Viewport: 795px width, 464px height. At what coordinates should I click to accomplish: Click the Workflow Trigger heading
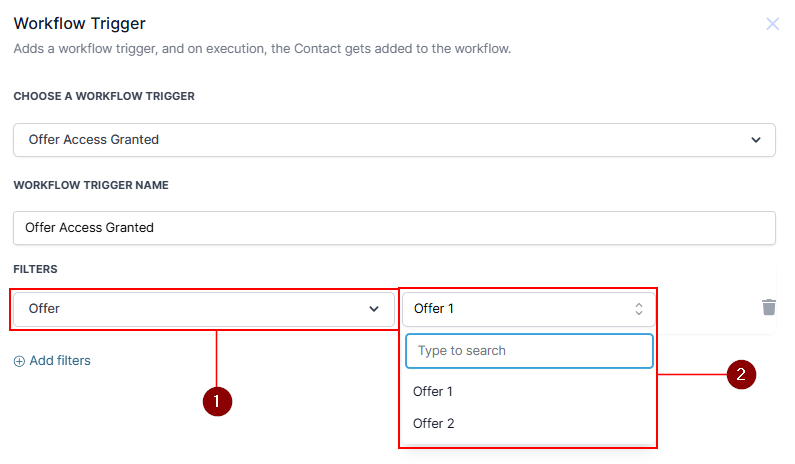point(79,23)
